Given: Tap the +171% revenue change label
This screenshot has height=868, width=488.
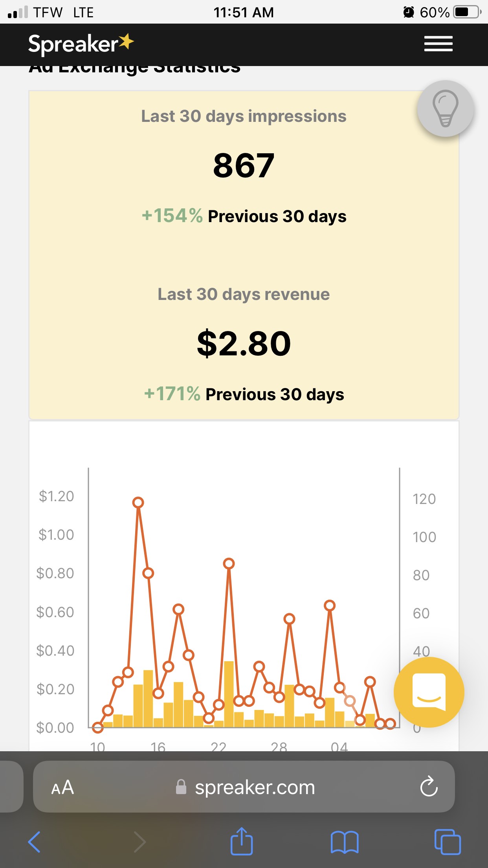Looking at the screenshot, I should [x=172, y=394].
